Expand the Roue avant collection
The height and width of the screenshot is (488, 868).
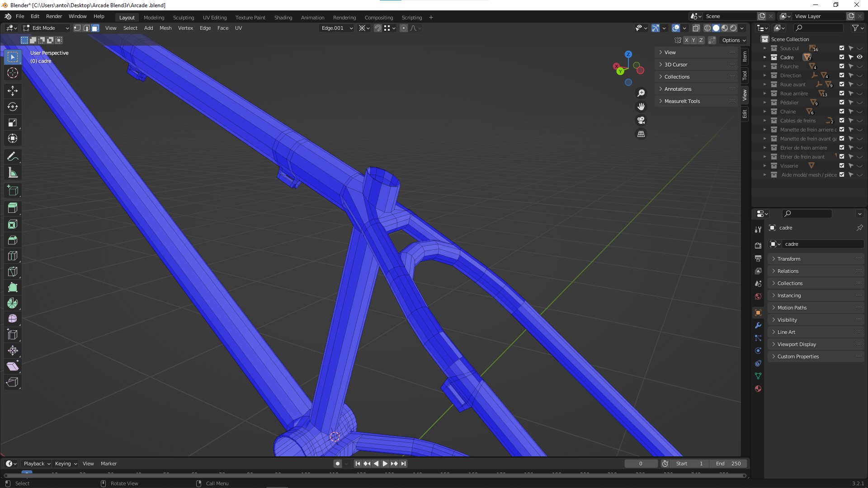(x=765, y=84)
